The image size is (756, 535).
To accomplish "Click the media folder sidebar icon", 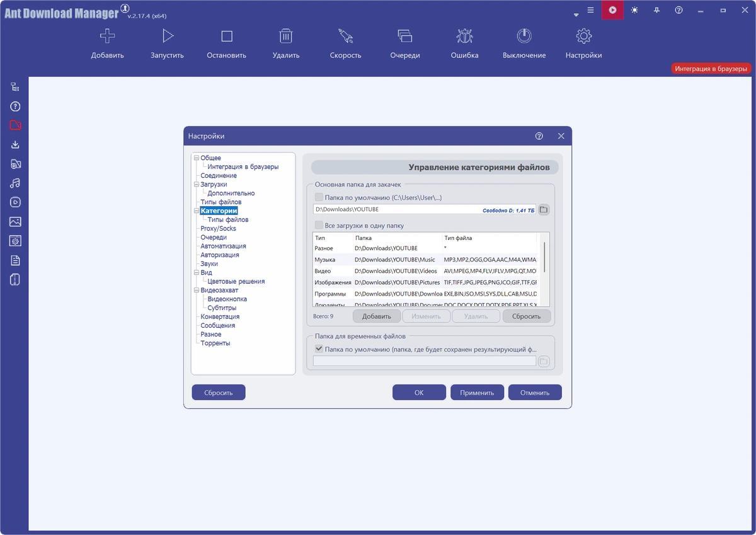I will pos(15,164).
